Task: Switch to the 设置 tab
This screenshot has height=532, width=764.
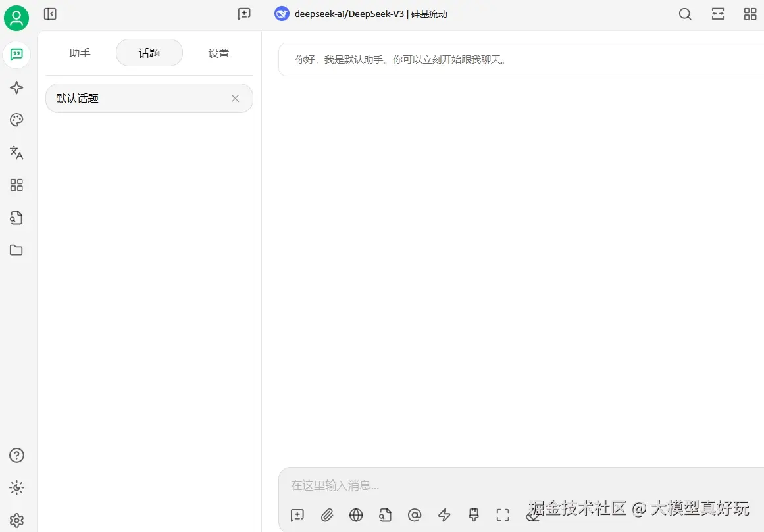Action: pyautogui.click(x=218, y=53)
